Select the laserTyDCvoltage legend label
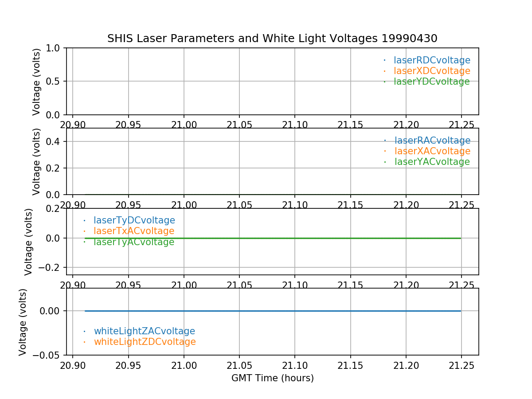Image resolution: width=532 pixels, height=399 pixels. click(134, 220)
